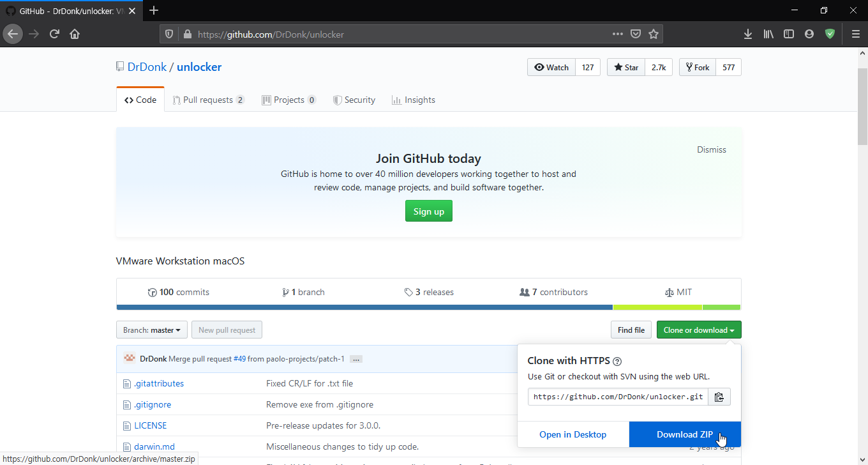Save page to Pocket icon
Screen dimensions: 868x465
636,34
